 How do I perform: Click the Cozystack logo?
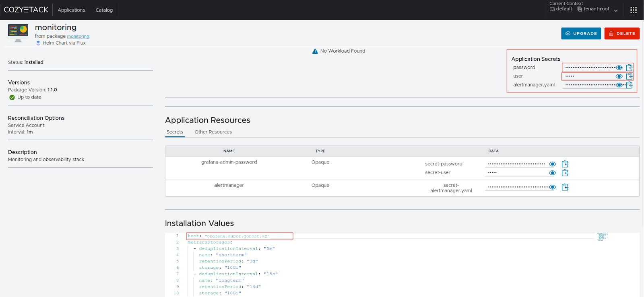click(x=26, y=10)
